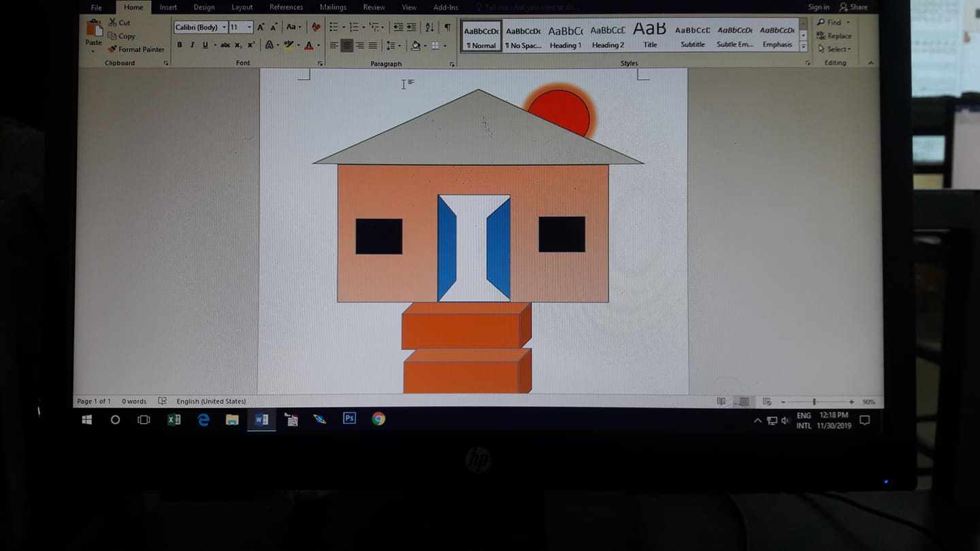Apply Bold formatting
980x551 pixels.
tap(180, 45)
